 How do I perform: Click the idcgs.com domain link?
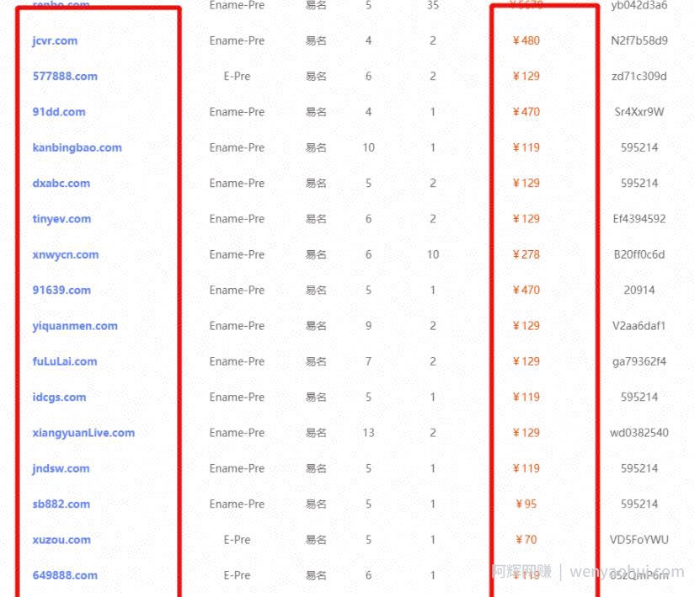pos(59,397)
